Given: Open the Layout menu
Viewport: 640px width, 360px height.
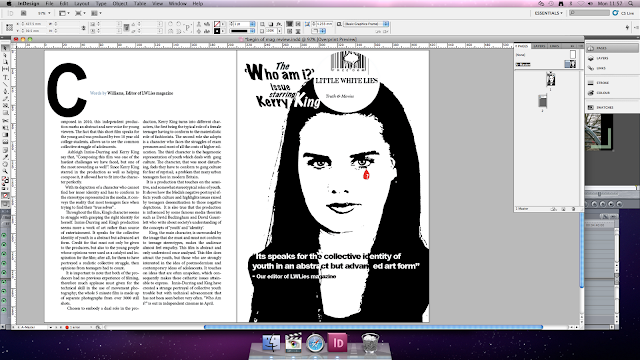Looking at the screenshot, I should pyautogui.click(x=82, y=3).
